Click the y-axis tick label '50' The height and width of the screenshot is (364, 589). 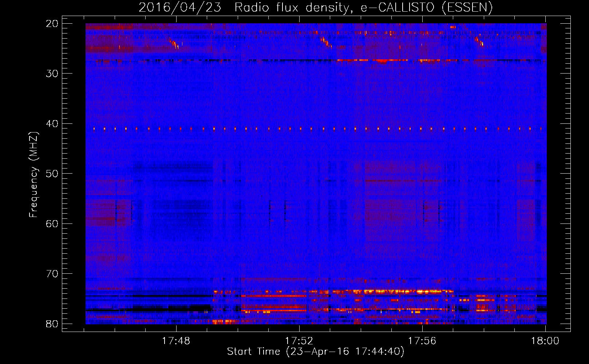(x=52, y=174)
